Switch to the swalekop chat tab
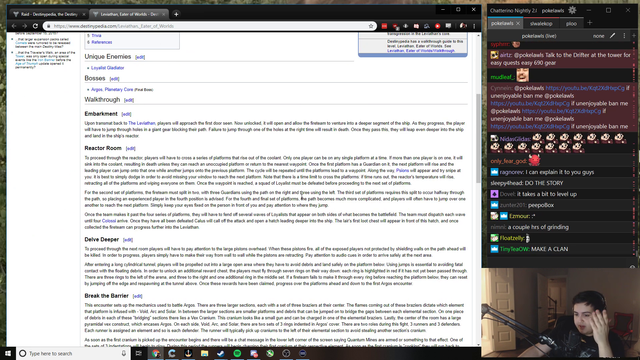Viewport: 640px width, 360px height. tap(541, 23)
